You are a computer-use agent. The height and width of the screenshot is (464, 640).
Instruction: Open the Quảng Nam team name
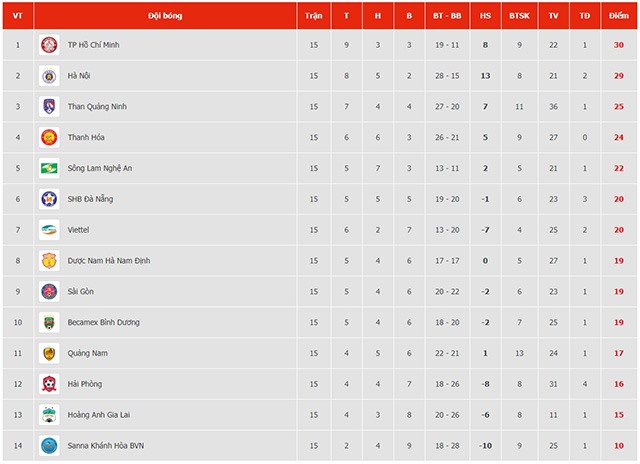88,353
